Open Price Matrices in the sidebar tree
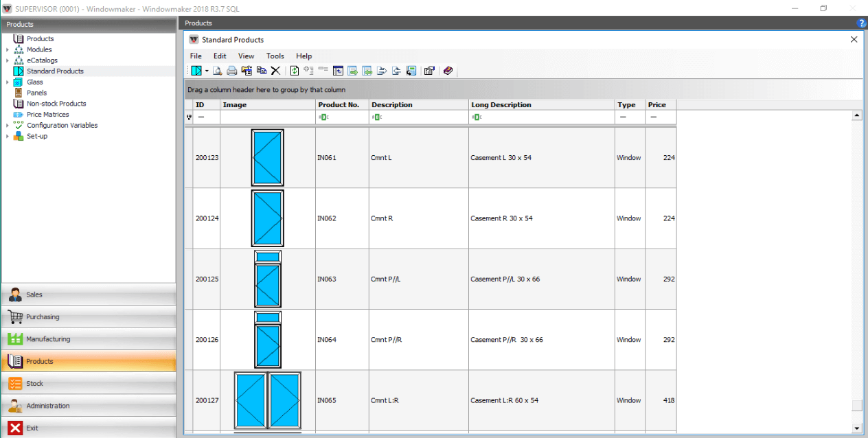Viewport: 868px width, 438px height. [x=47, y=115]
